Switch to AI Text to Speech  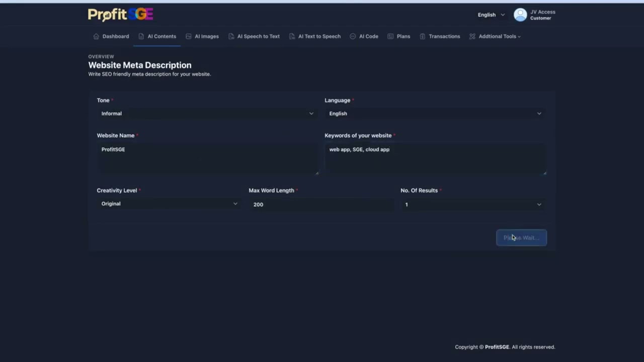coord(315,36)
